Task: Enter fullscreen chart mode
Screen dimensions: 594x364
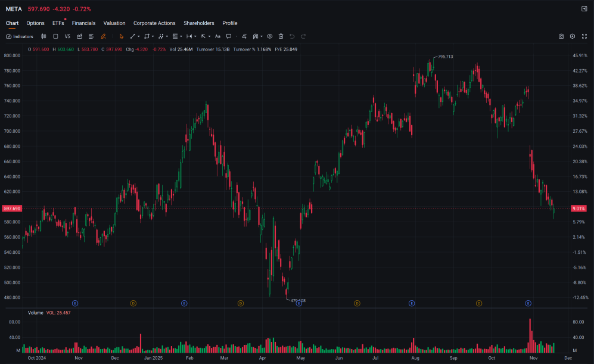Action: point(584,36)
